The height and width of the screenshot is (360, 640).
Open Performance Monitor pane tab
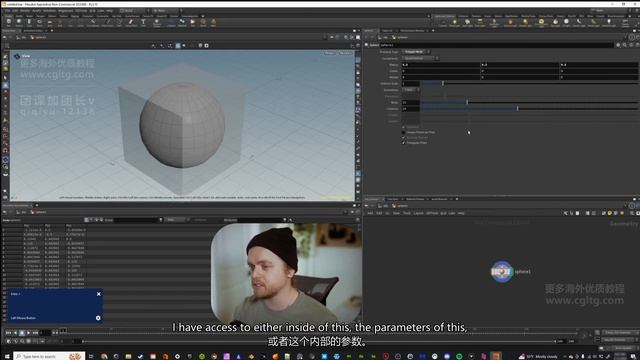tap(412, 31)
